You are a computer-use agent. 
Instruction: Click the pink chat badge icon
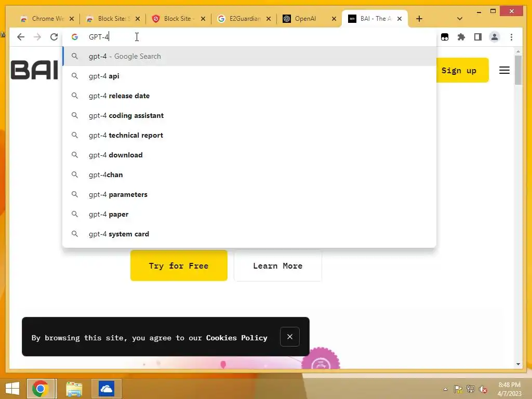point(321,360)
